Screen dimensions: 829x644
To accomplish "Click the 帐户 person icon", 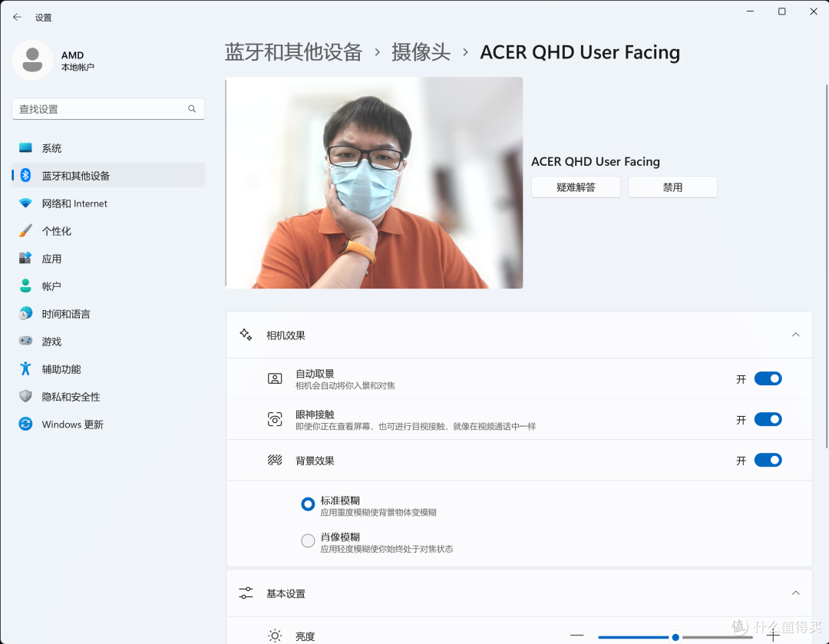I will [x=25, y=286].
